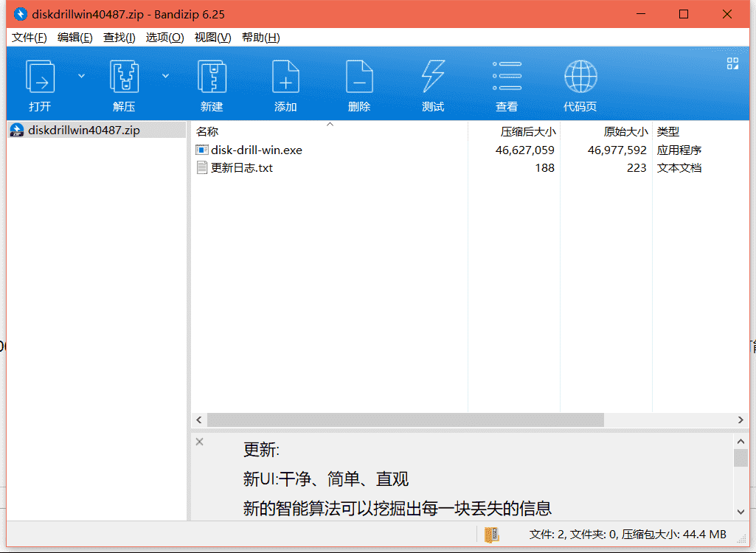756x553 pixels.
Task: Click the Add files (添加) icon
Action: [285, 77]
